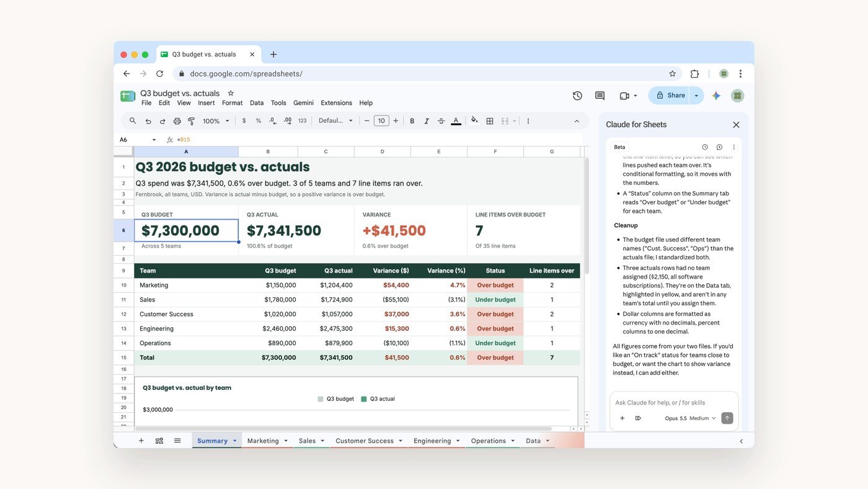868x489 pixels.
Task: Click the font size input box
Action: pos(381,121)
